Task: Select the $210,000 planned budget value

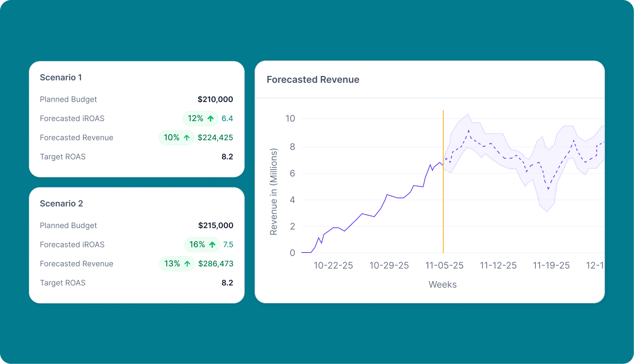Action: 215,99
